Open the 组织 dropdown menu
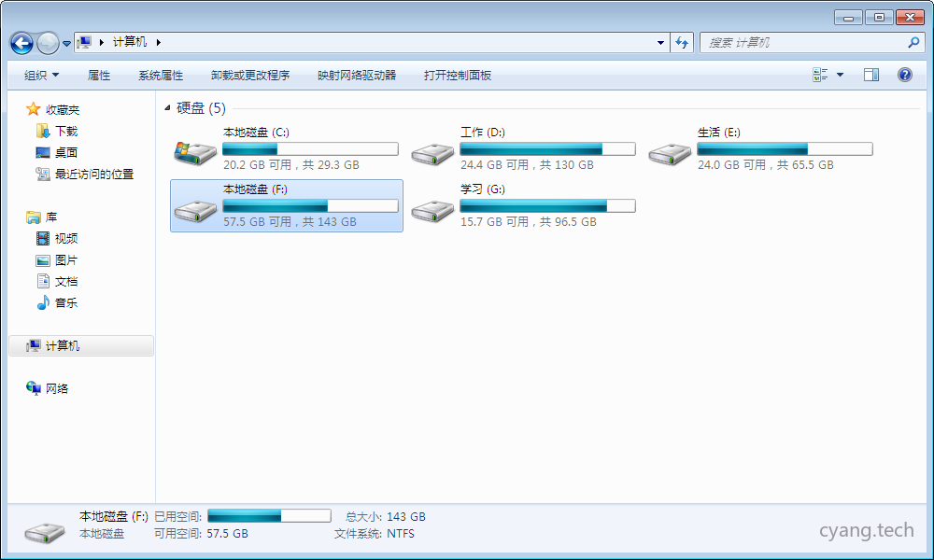 click(x=41, y=75)
